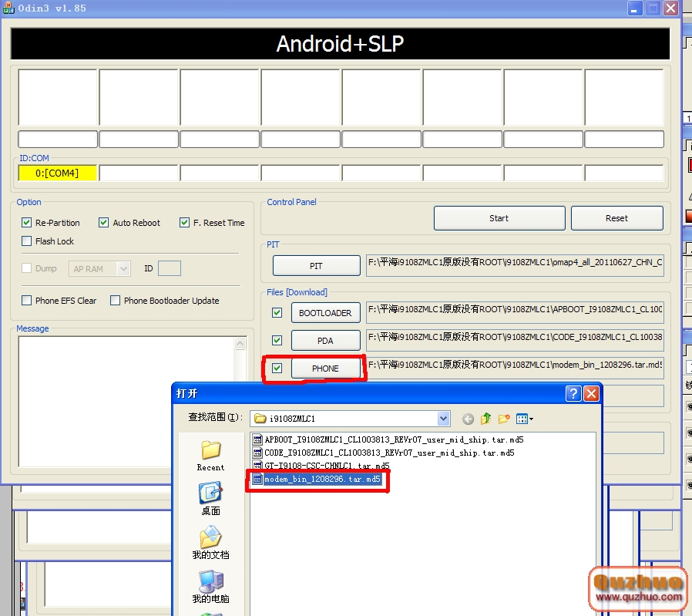Select modem_bin_1208296.tar.md5 file

317,479
